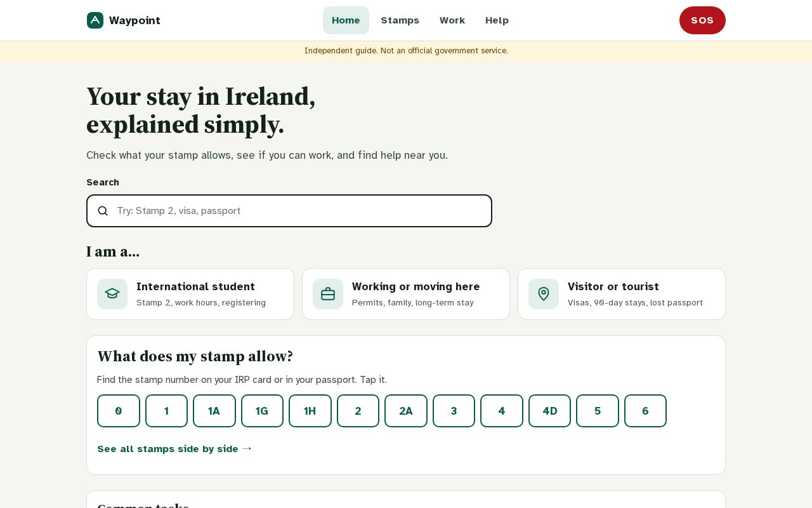Open the Work nav item
The width and height of the screenshot is (812, 508).
tap(452, 20)
